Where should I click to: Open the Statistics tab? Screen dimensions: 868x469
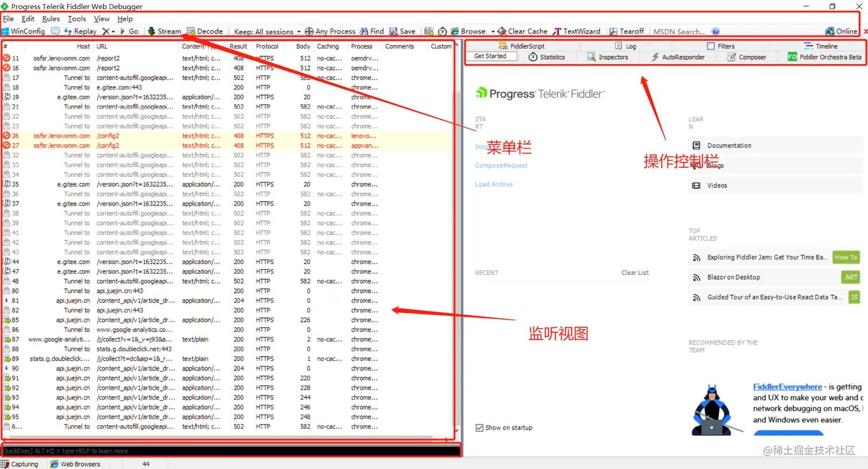[x=547, y=57]
